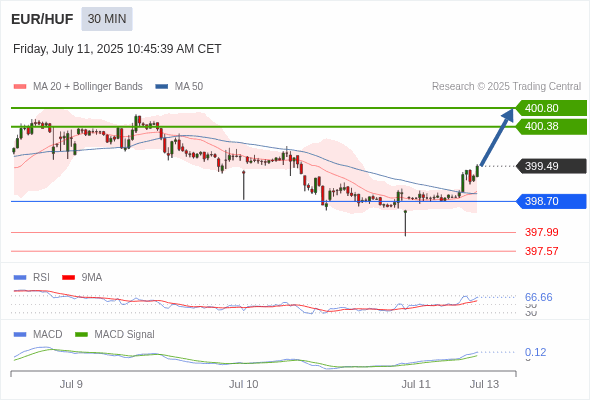The height and width of the screenshot is (400, 590).
Task: Click the green MACD Signal legend swatch
Action: (x=81, y=335)
